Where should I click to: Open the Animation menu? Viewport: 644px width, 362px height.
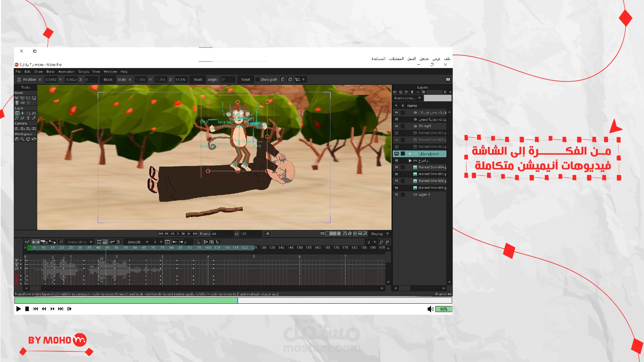coord(66,71)
